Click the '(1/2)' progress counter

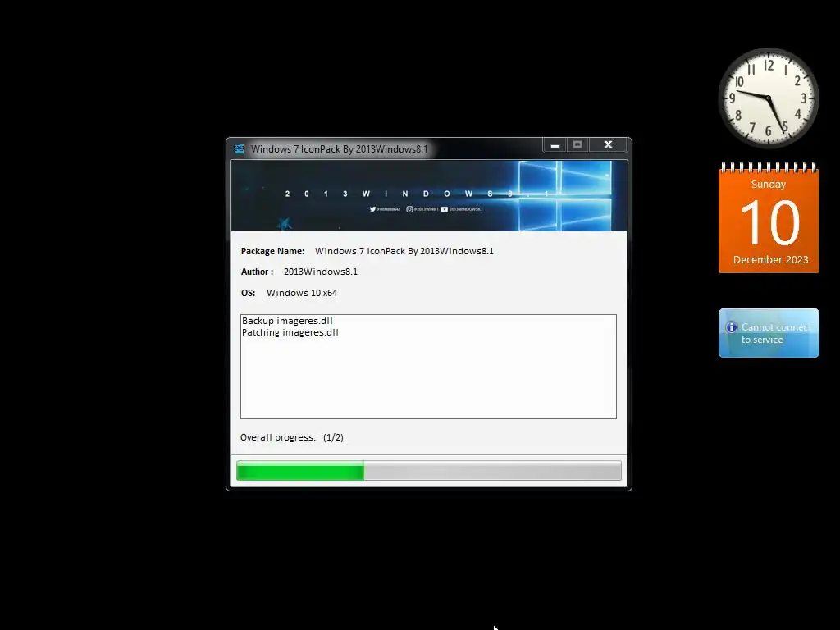click(333, 438)
